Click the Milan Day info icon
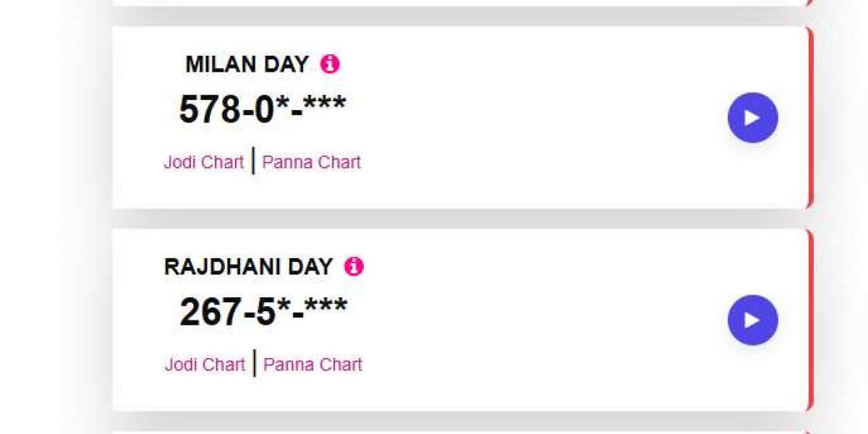The image size is (868, 434). point(330,64)
